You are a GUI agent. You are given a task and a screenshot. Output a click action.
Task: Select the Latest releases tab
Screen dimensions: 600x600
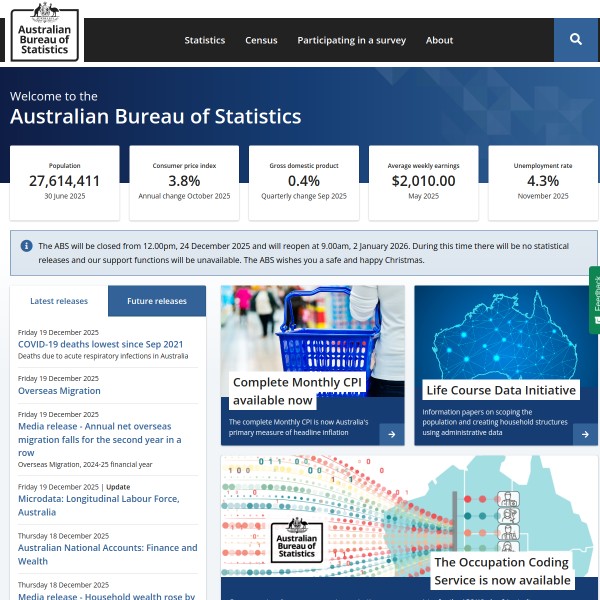coord(59,301)
